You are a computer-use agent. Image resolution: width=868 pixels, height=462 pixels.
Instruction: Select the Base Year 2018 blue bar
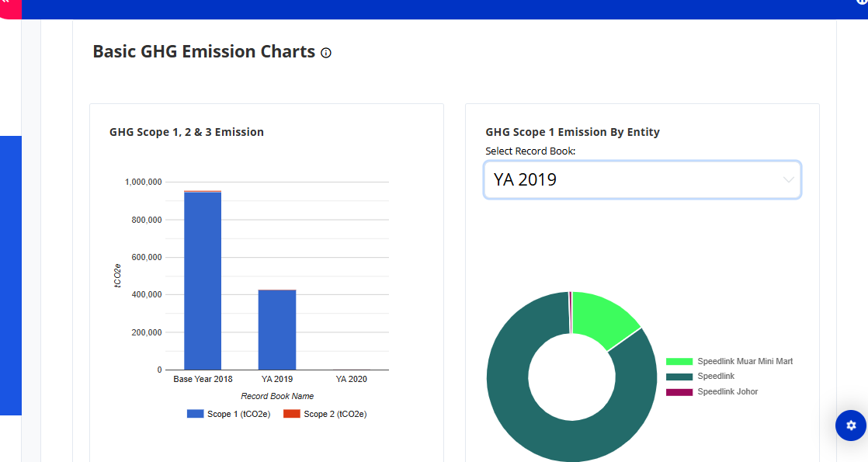[x=203, y=280]
